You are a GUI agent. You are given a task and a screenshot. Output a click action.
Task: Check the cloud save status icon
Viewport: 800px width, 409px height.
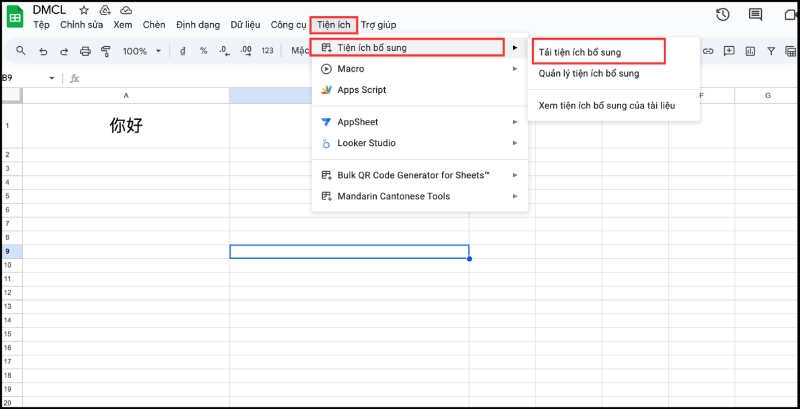[126, 10]
